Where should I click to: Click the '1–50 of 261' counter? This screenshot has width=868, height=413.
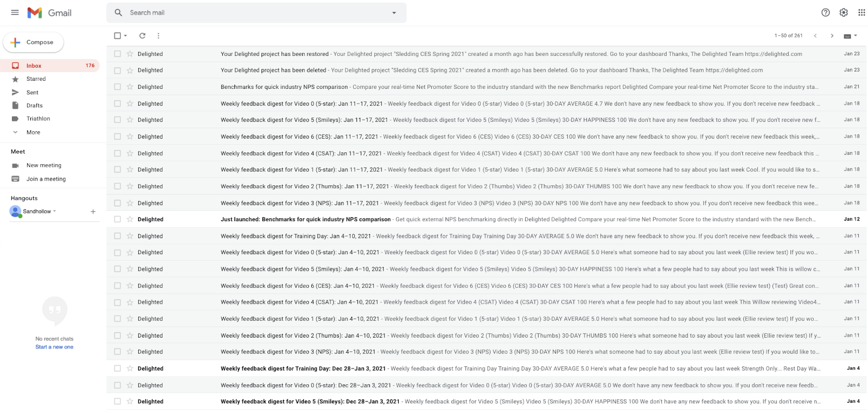click(788, 36)
